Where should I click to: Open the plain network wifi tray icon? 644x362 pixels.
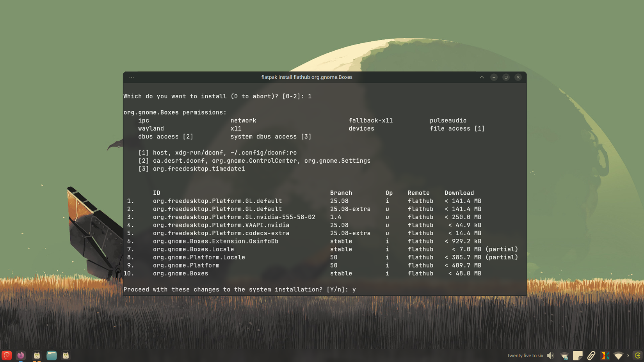[618, 356]
